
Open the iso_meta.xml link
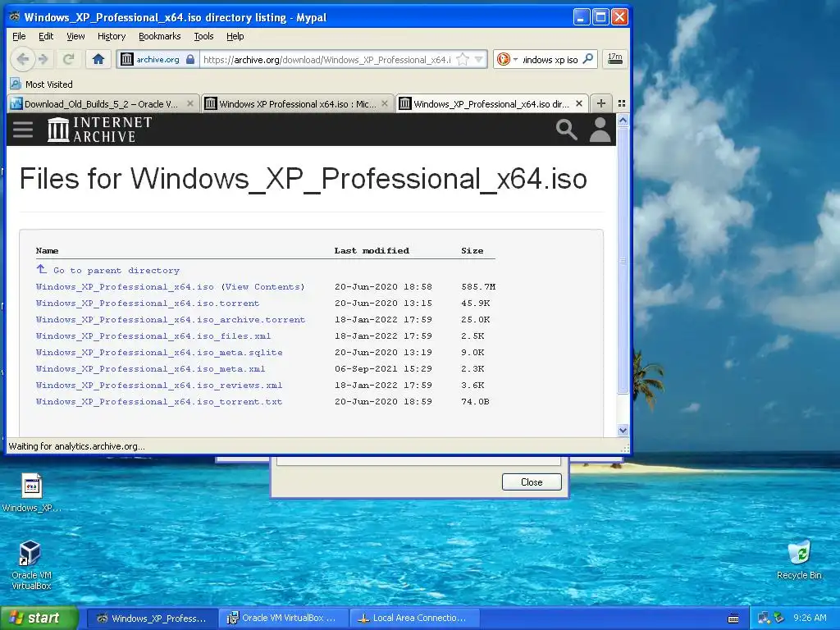(151, 369)
